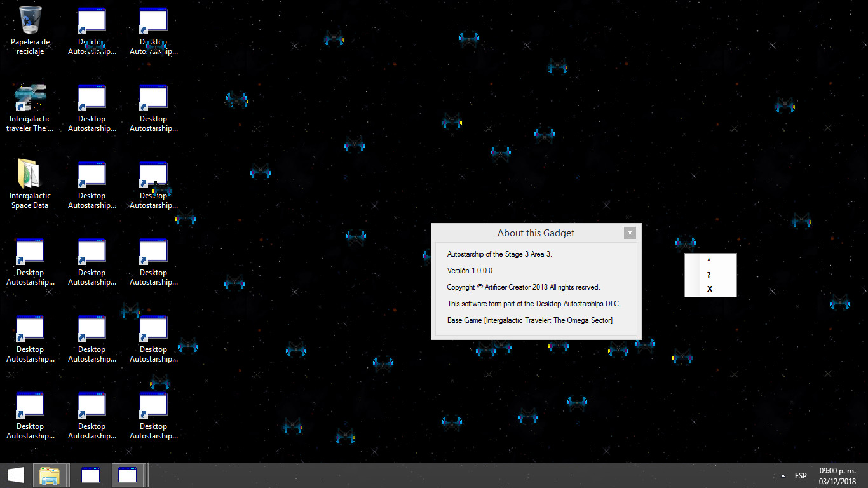The width and height of the screenshot is (868, 488).
Task: Open the Windows Start menu
Action: pyautogui.click(x=14, y=475)
